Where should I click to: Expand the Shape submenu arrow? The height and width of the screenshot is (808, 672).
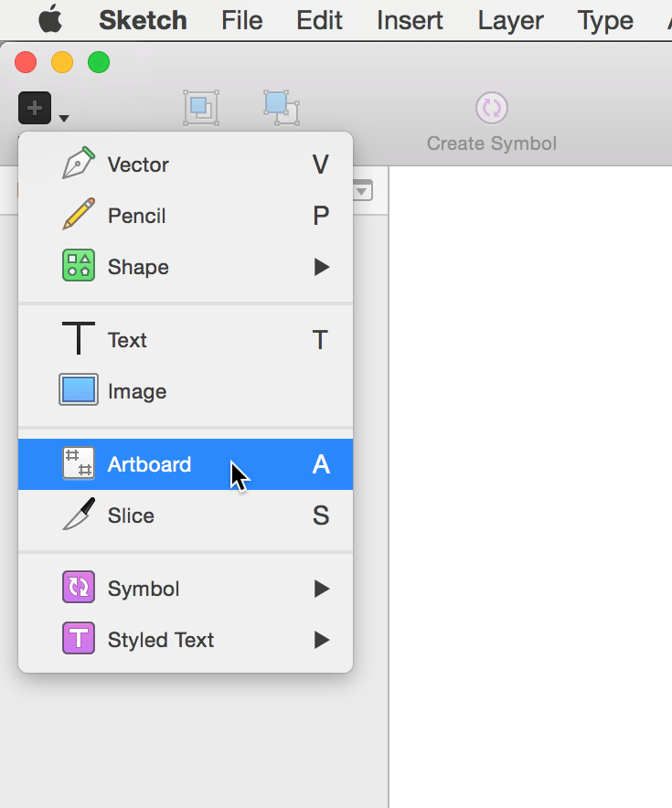(321, 267)
